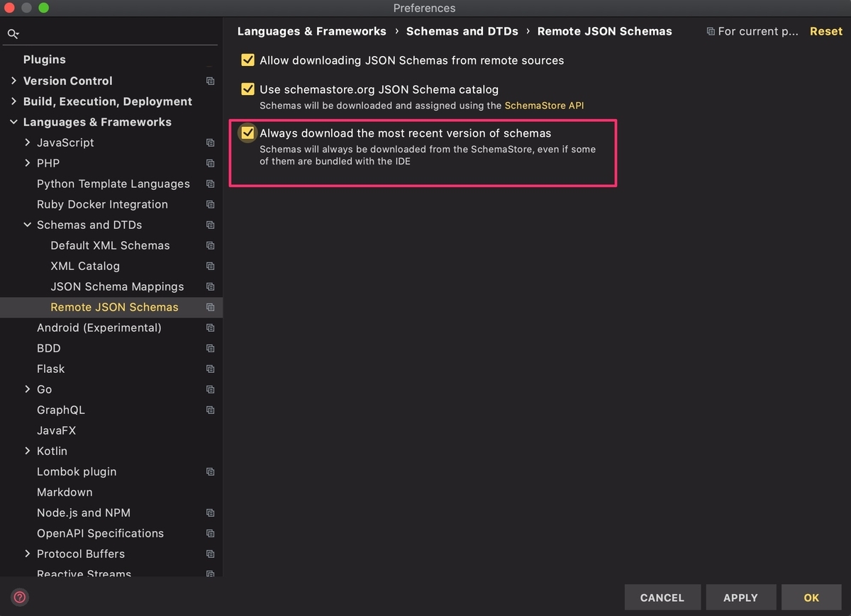
Task: Select JSON Schema Mappings in the tree
Action: pos(117,286)
